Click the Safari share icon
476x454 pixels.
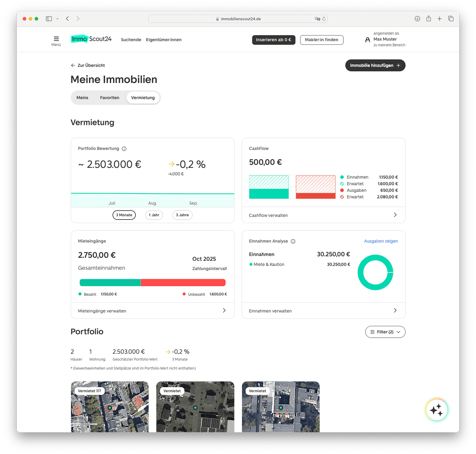coord(429,19)
